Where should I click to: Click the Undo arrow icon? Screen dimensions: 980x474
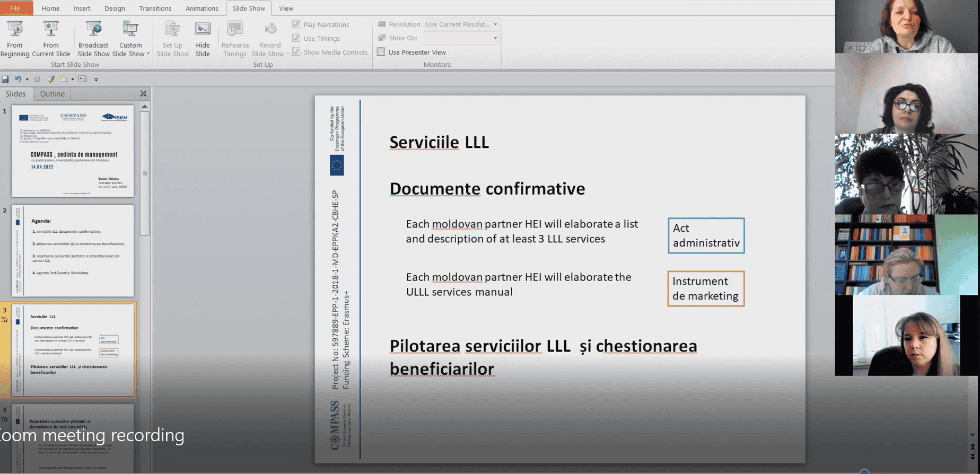click(x=18, y=79)
